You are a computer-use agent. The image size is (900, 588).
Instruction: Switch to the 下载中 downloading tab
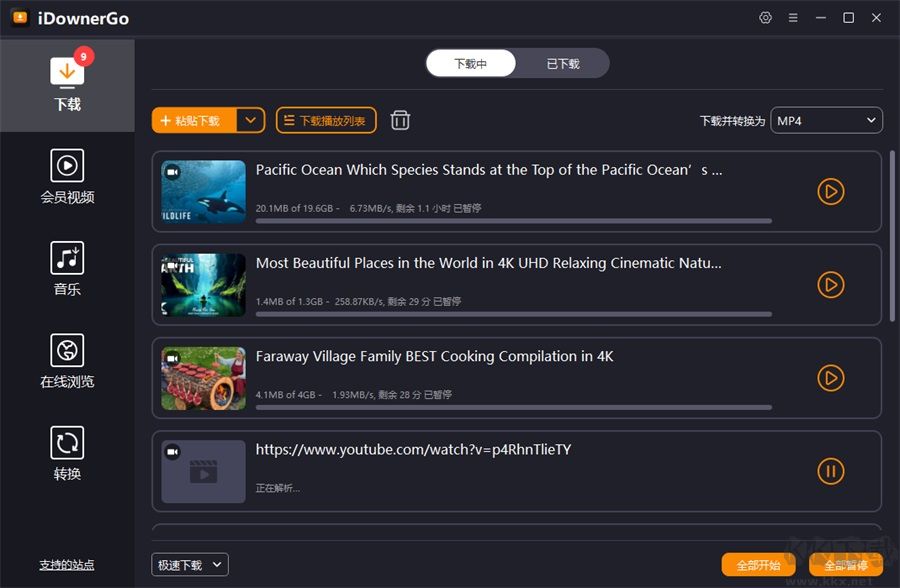pos(471,63)
